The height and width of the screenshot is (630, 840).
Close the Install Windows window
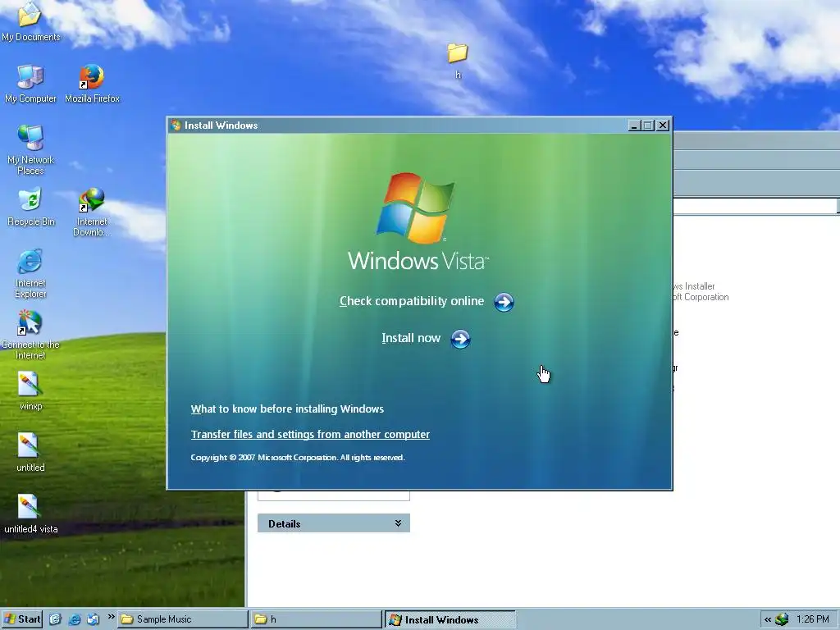(x=663, y=126)
